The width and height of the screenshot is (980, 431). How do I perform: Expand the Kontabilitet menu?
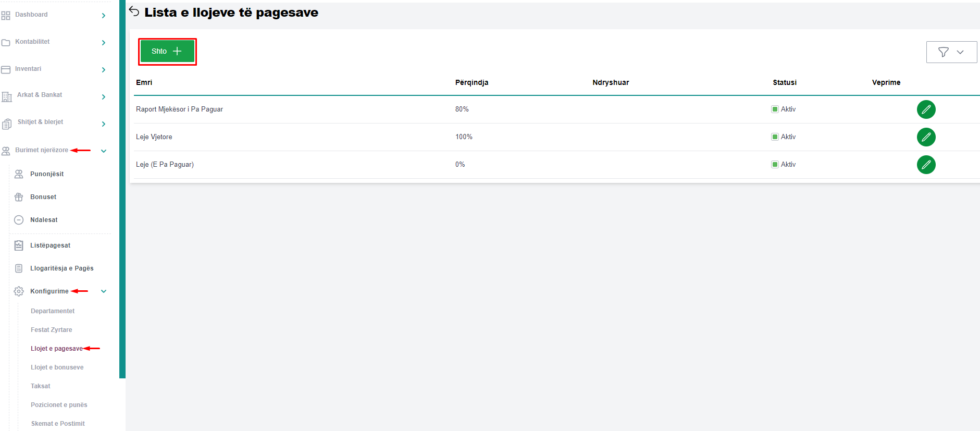click(104, 42)
